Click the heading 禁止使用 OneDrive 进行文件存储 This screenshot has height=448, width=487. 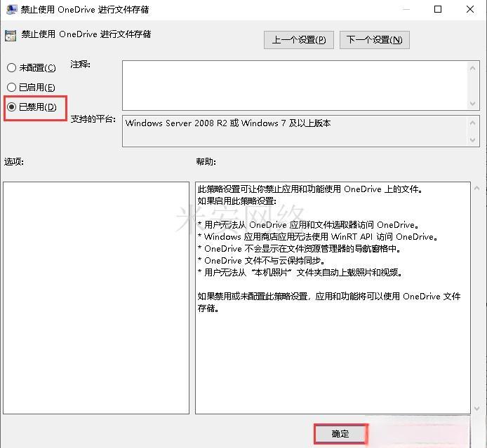click(86, 34)
